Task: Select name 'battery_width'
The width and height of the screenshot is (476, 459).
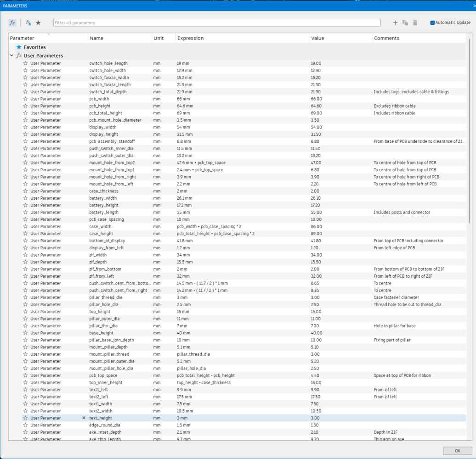Action: coord(103,198)
